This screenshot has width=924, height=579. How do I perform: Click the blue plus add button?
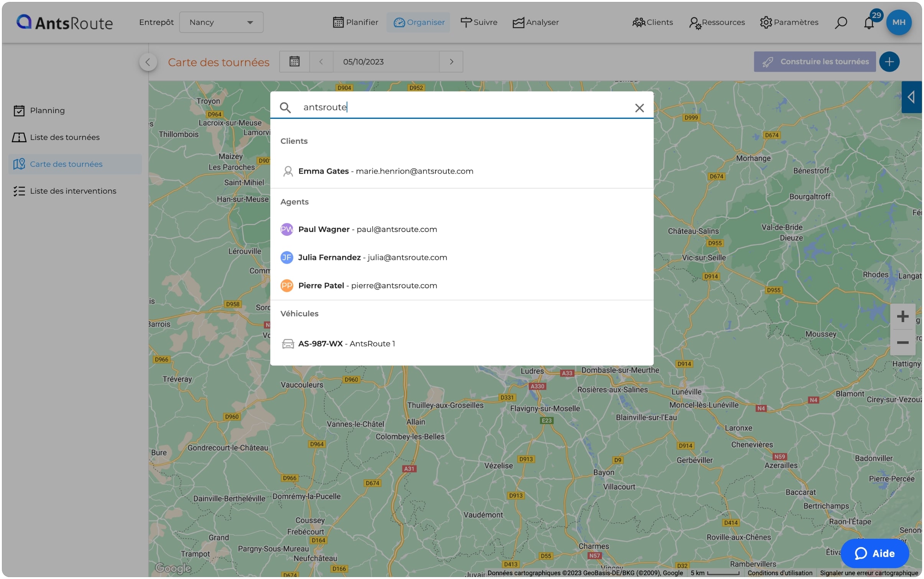[889, 62]
